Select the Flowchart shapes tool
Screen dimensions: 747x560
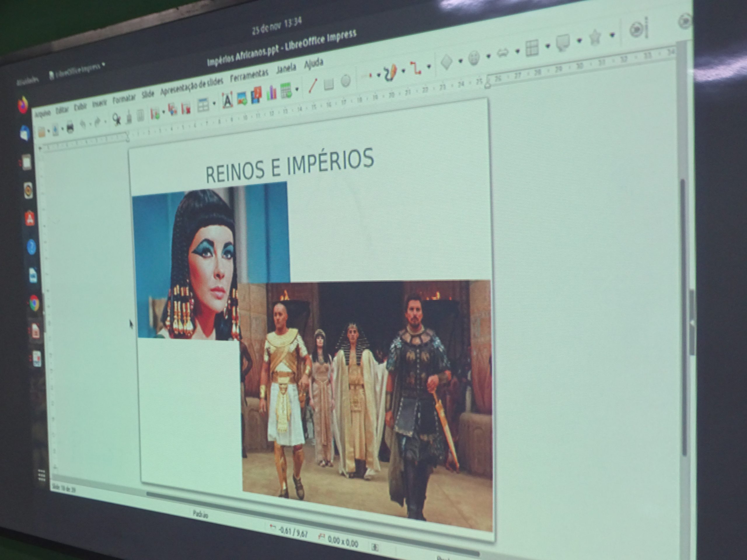coord(532,48)
